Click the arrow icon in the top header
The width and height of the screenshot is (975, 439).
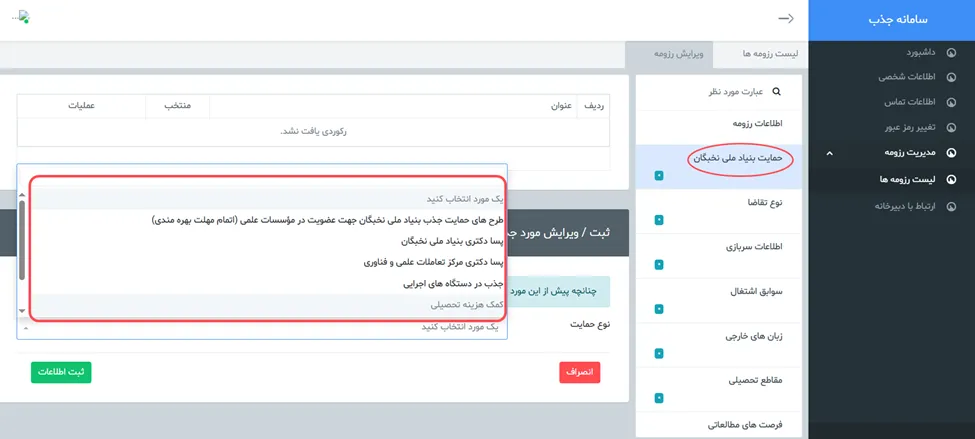click(786, 18)
